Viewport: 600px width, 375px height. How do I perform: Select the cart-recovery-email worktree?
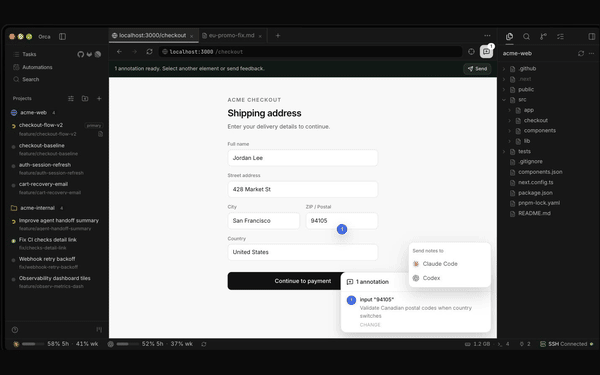pyautogui.click(x=57, y=188)
